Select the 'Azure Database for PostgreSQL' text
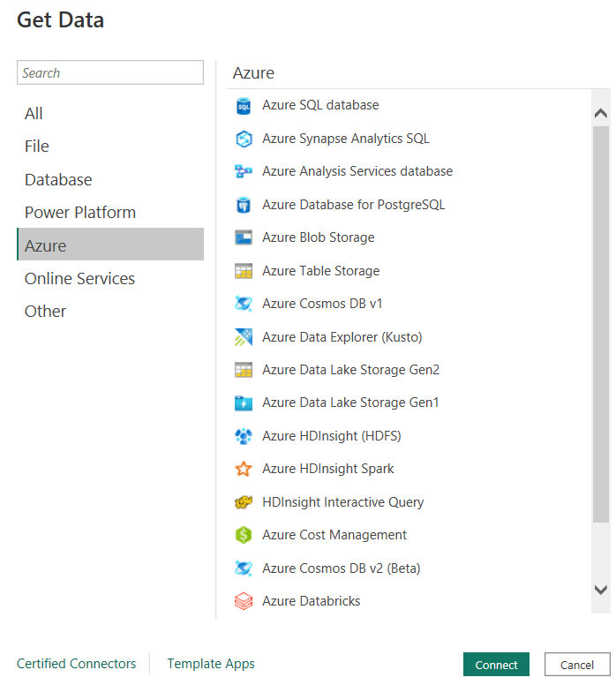The image size is (616, 685). pos(353,205)
